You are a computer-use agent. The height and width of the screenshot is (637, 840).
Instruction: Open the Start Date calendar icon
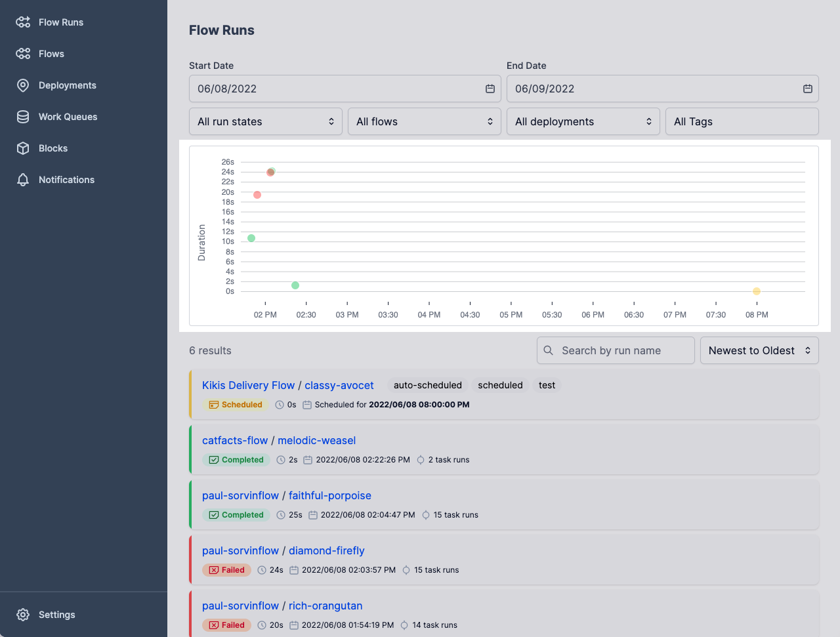point(490,89)
